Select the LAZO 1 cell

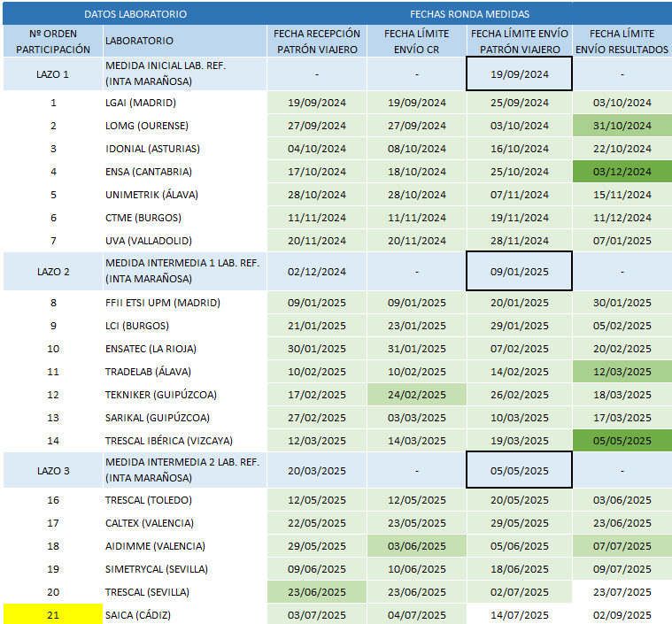coord(53,74)
